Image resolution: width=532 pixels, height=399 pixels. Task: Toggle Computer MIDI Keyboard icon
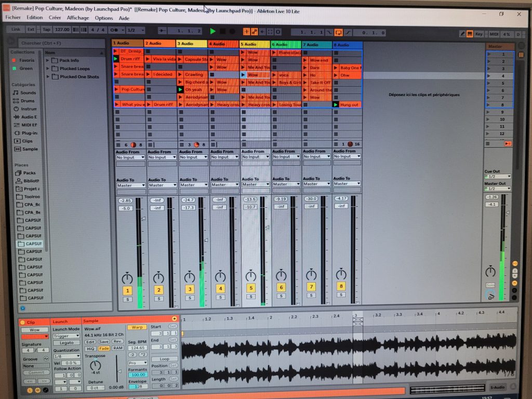point(470,34)
